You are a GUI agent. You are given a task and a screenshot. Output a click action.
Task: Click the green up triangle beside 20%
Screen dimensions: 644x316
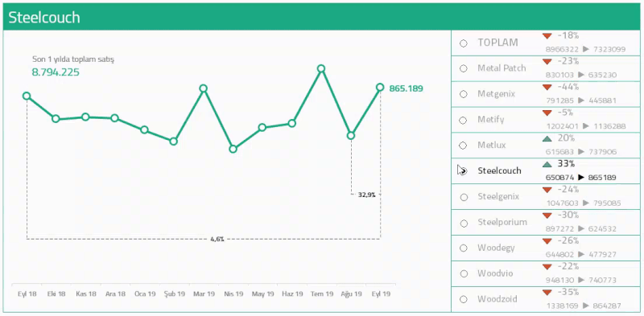[547, 139]
